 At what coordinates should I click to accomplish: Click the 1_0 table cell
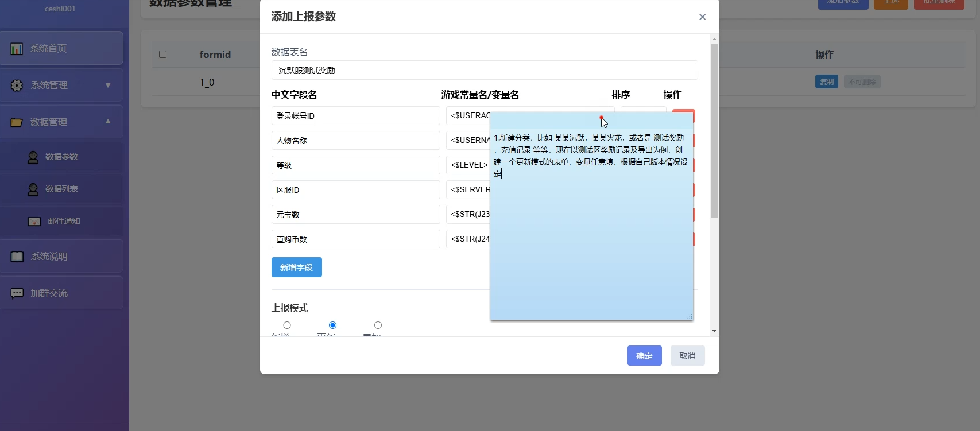(207, 83)
